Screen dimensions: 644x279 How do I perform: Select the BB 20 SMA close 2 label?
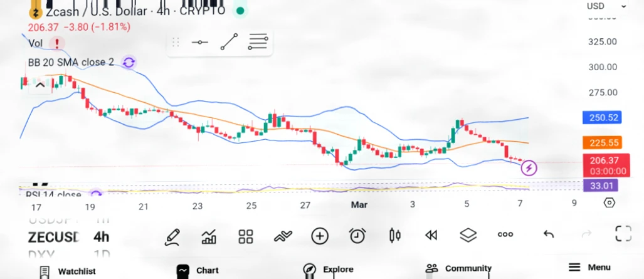pyautogui.click(x=71, y=63)
